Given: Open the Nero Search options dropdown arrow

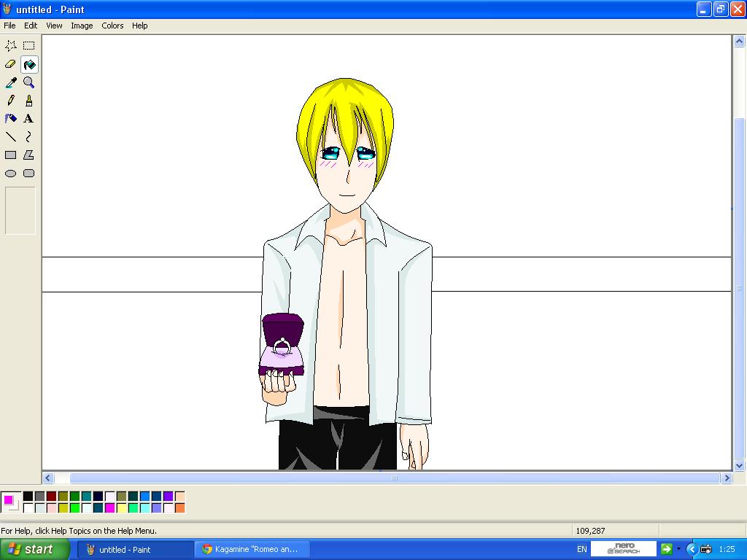Looking at the screenshot, I should click(678, 549).
